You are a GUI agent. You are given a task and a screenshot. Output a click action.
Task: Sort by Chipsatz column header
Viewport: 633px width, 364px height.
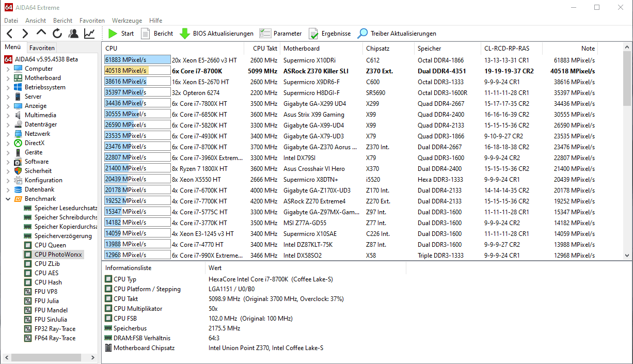388,49
